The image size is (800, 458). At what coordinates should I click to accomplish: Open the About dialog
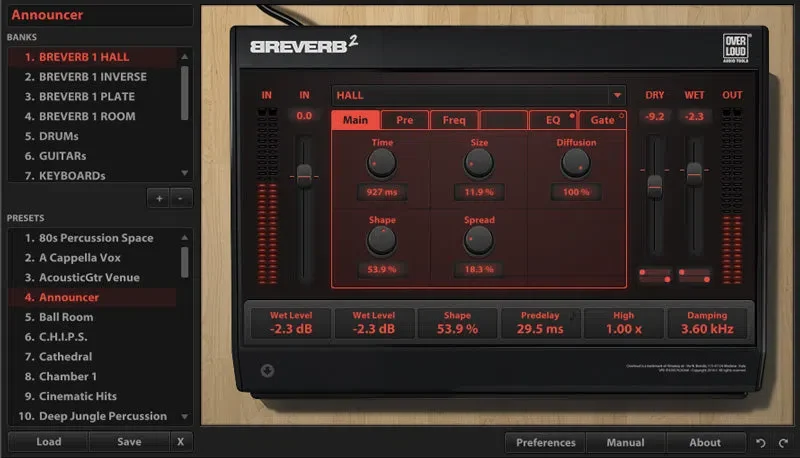705,443
